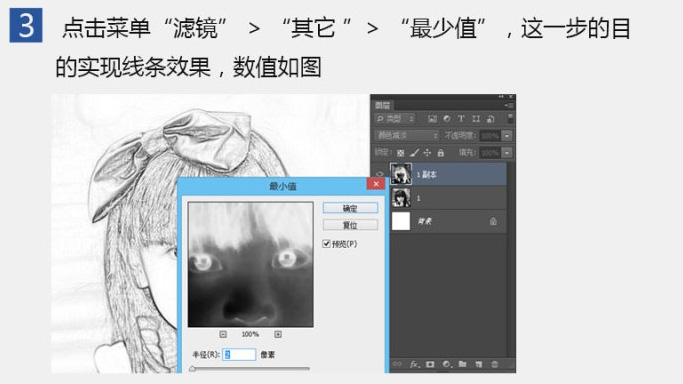Create a new layer group folder
Image resolution: width=683 pixels, height=384 pixels.
coord(462,364)
